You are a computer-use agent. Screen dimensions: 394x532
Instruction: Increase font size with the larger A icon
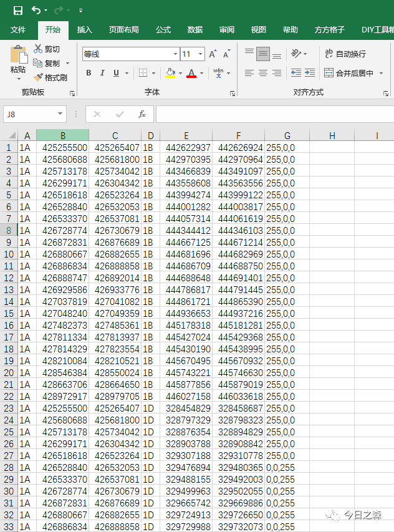pos(213,54)
